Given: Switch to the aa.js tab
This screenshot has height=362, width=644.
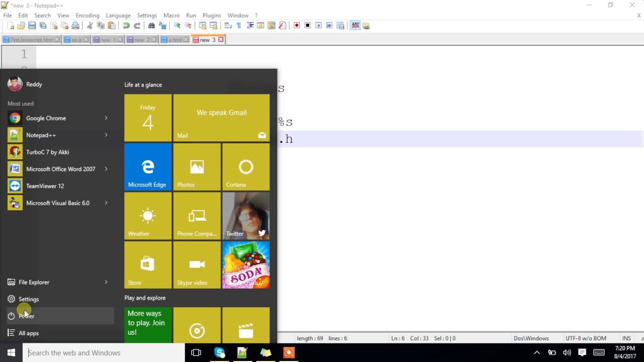Looking at the screenshot, I should (x=76, y=40).
